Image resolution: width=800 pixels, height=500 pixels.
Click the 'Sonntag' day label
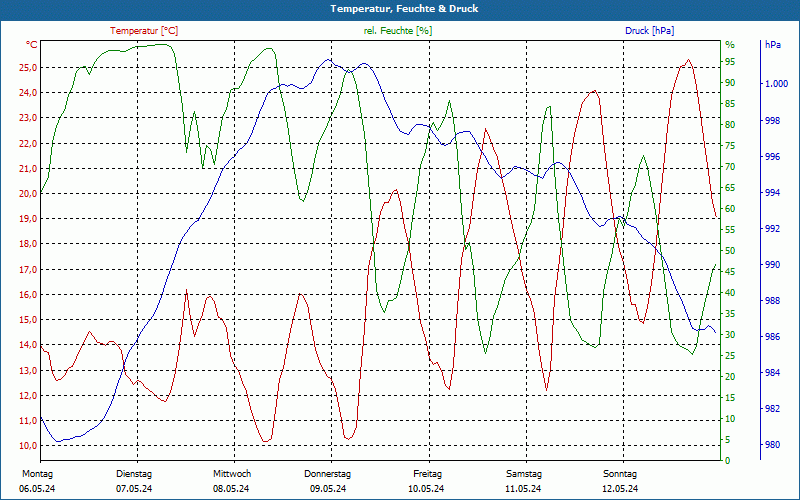(x=620, y=474)
